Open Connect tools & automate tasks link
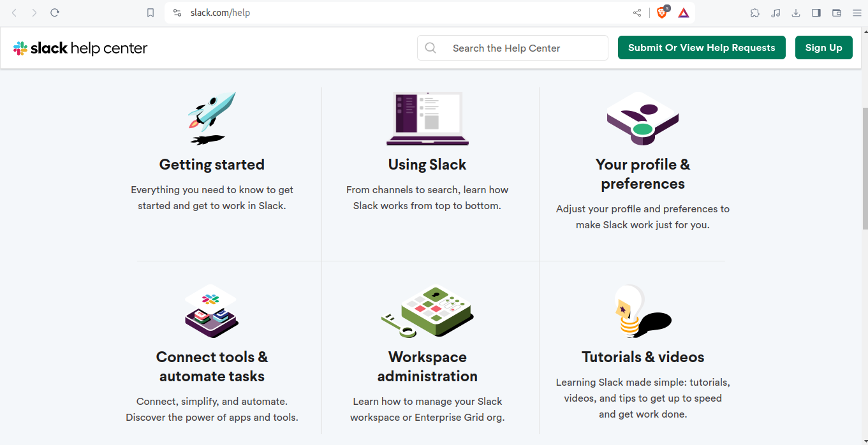 (x=212, y=367)
